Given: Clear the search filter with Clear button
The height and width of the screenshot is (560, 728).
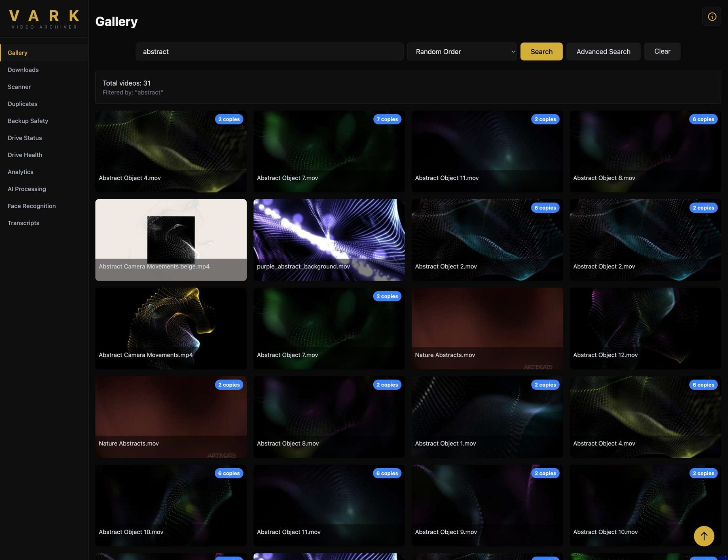Looking at the screenshot, I should coord(662,52).
